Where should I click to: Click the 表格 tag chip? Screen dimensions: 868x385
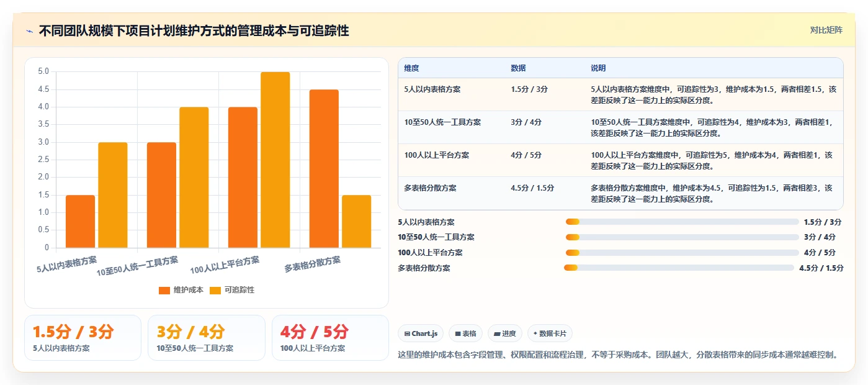point(466,333)
